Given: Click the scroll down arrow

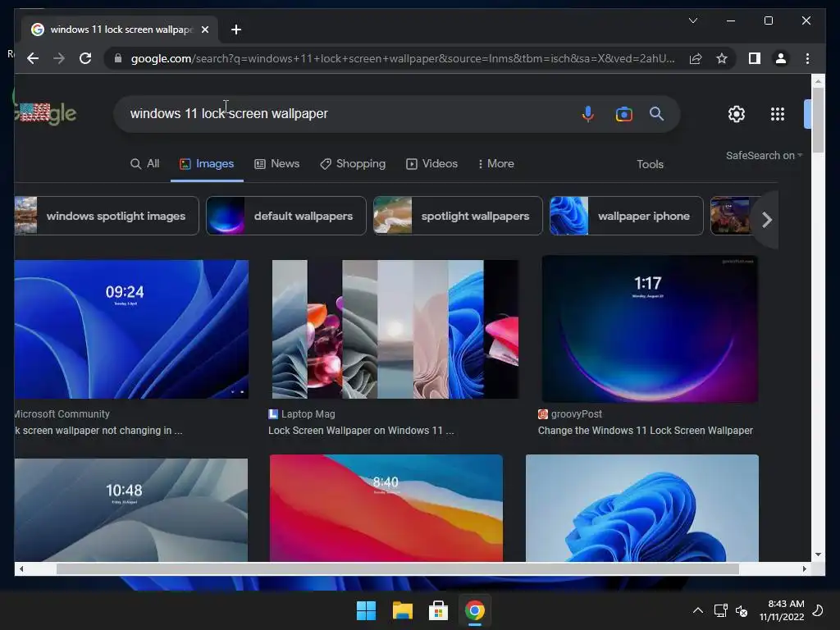Looking at the screenshot, I should 818,555.
